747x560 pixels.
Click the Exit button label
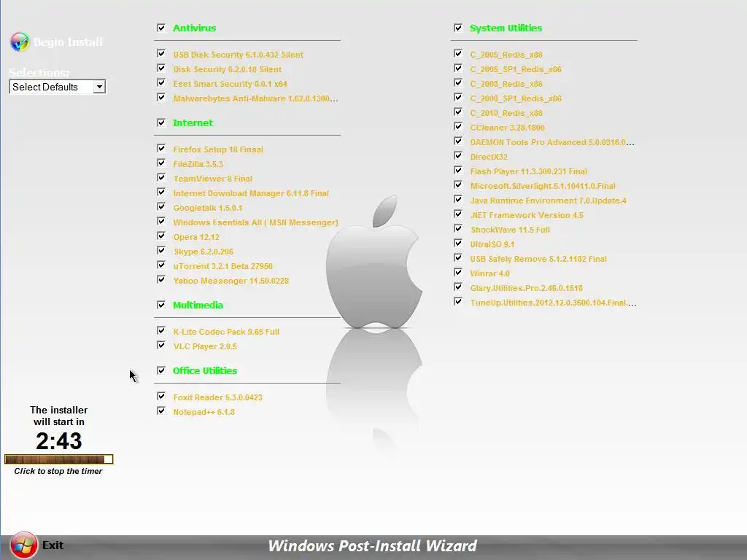coord(53,545)
